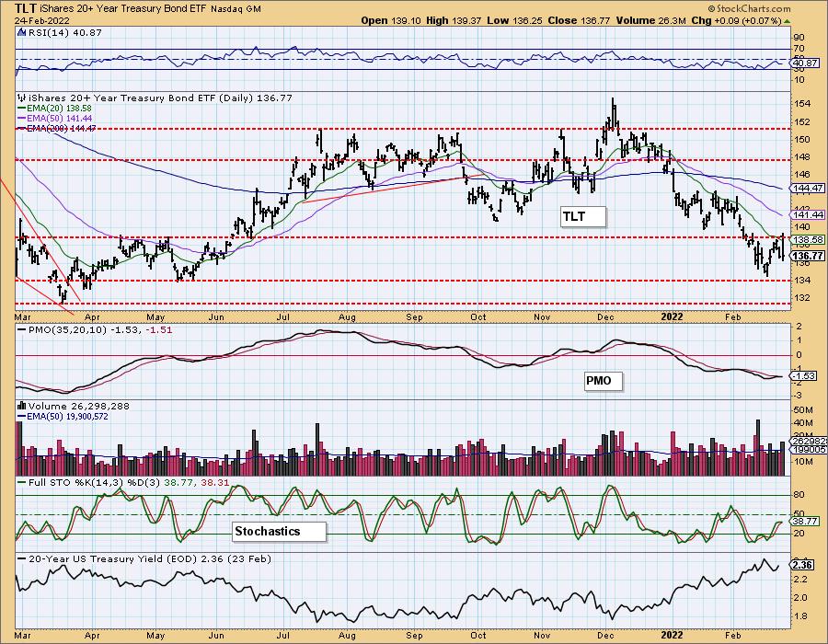Click the 90 label on the RSI axis
The width and height of the screenshot is (828, 644).
(x=799, y=38)
